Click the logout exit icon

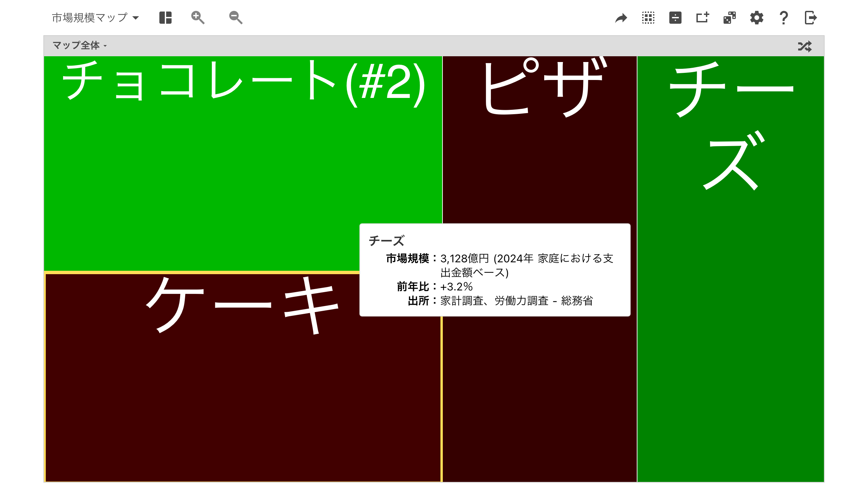[x=811, y=18]
